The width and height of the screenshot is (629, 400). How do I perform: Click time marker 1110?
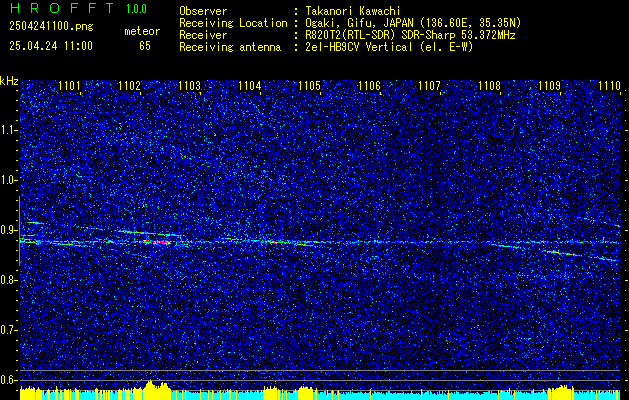click(609, 86)
